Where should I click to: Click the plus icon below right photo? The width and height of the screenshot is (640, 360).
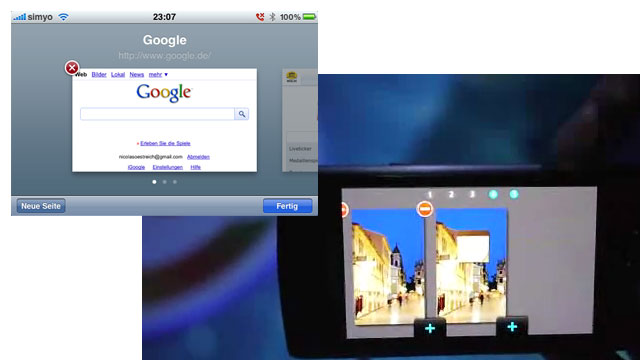pyautogui.click(x=512, y=327)
